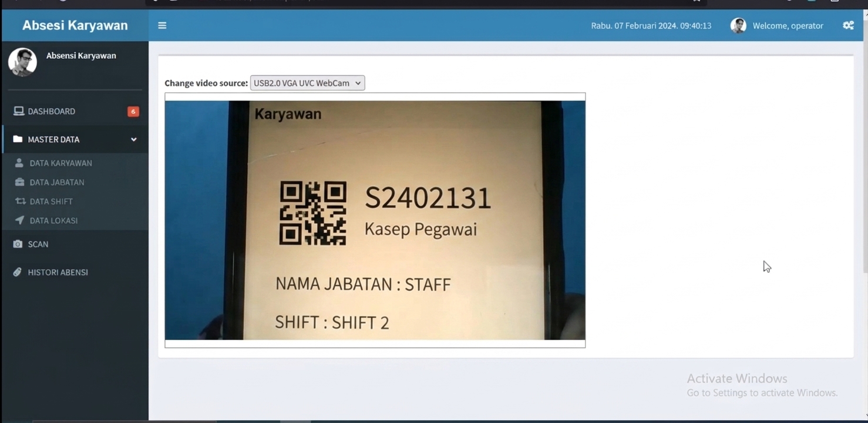Click the Scan camera icon
The height and width of the screenshot is (423, 868).
tap(18, 244)
